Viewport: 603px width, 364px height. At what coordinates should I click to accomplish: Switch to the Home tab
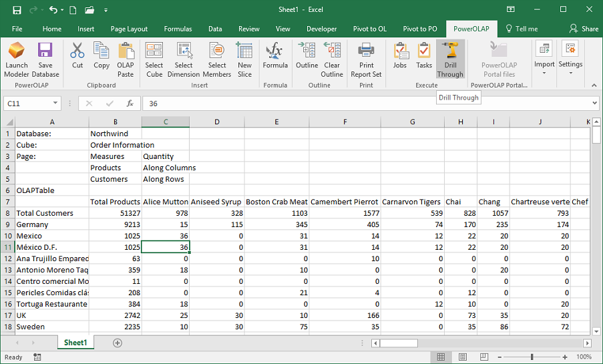pos(52,29)
